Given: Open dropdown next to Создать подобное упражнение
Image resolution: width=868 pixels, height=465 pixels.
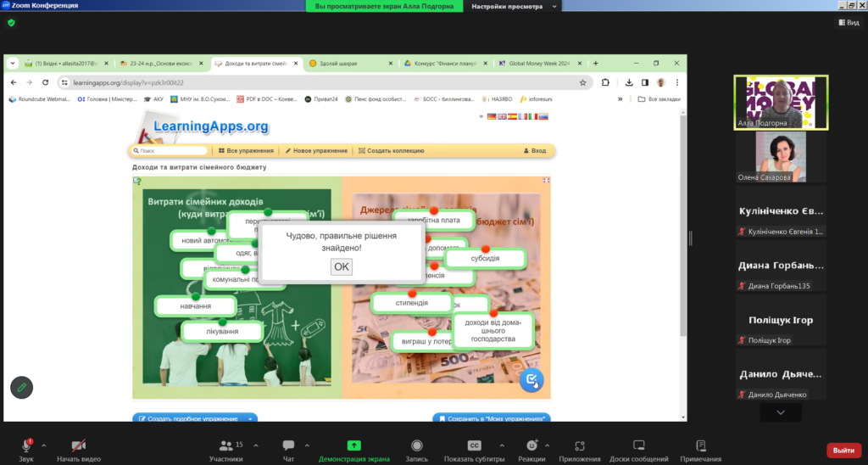Looking at the screenshot, I should click(x=250, y=418).
